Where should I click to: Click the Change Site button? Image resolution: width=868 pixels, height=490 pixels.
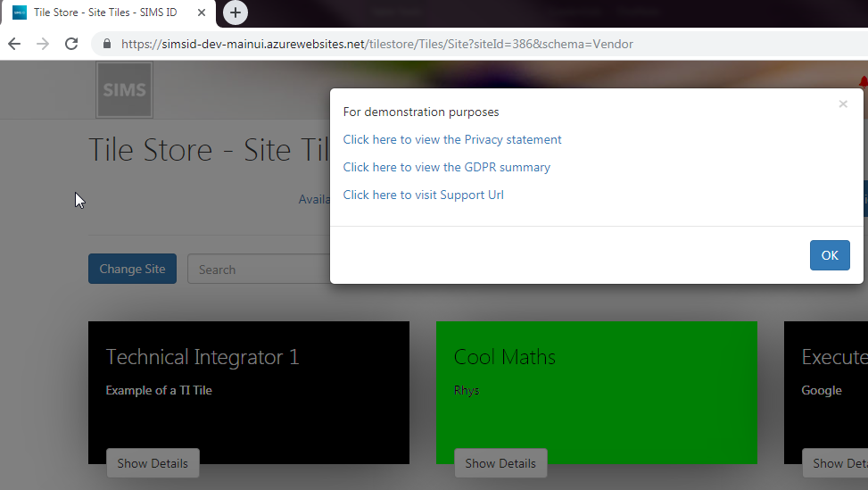point(132,269)
